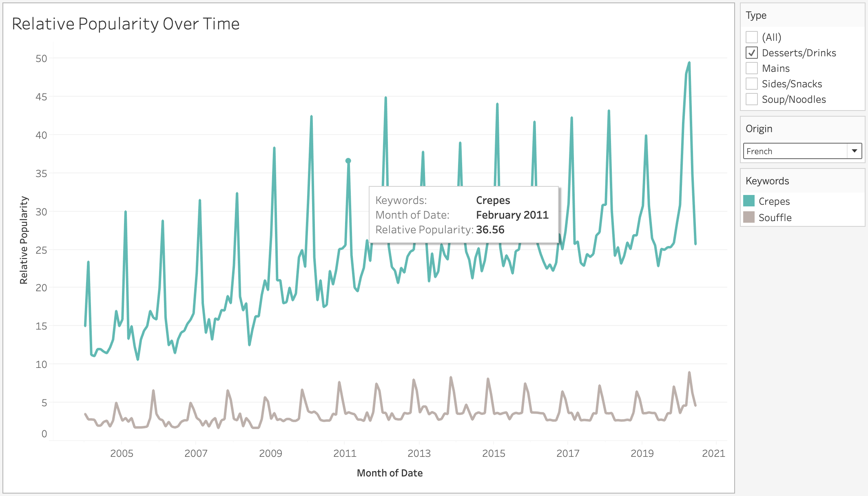Click the Keywords legend header

pyautogui.click(x=767, y=181)
